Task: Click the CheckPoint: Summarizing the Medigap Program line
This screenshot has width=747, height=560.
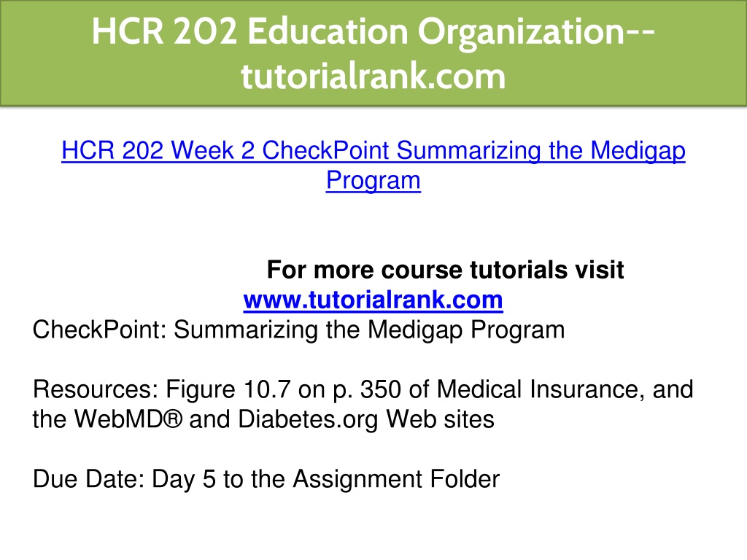Action: 298,330
